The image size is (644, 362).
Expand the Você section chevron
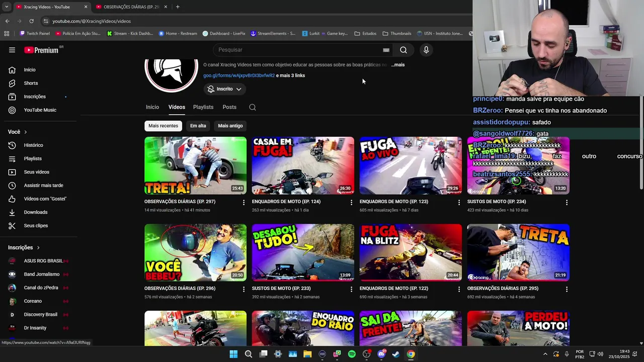click(x=25, y=132)
